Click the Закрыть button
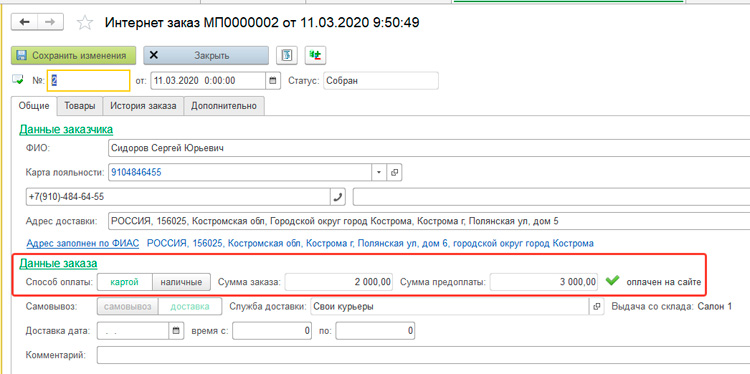 (x=206, y=55)
